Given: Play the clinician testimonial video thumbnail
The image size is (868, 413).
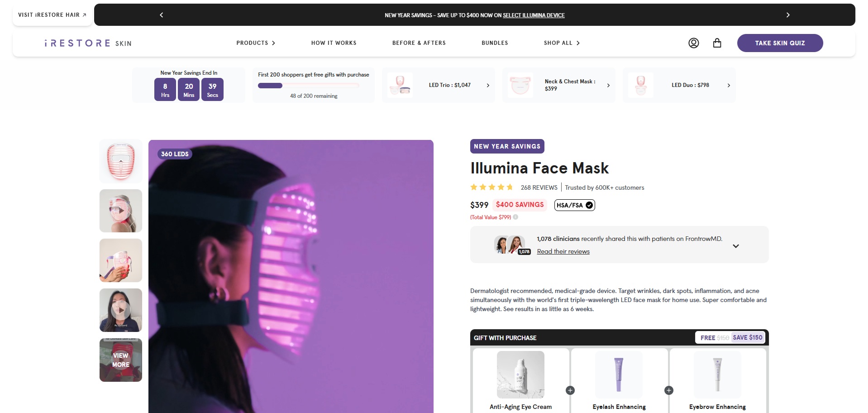Looking at the screenshot, I should (x=121, y=310).
